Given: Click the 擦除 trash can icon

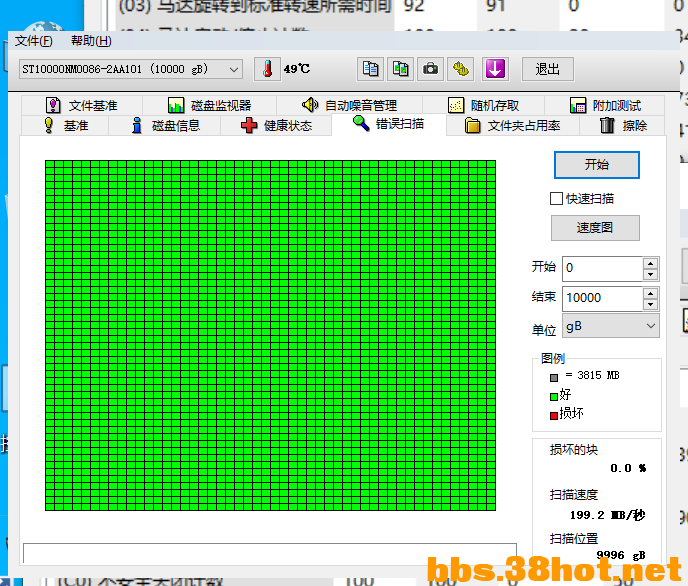Looking at the screenshot, I should (607, 125).
